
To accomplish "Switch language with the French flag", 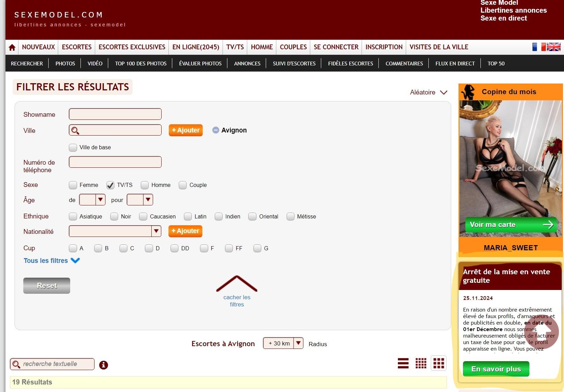I will [539, 47].
